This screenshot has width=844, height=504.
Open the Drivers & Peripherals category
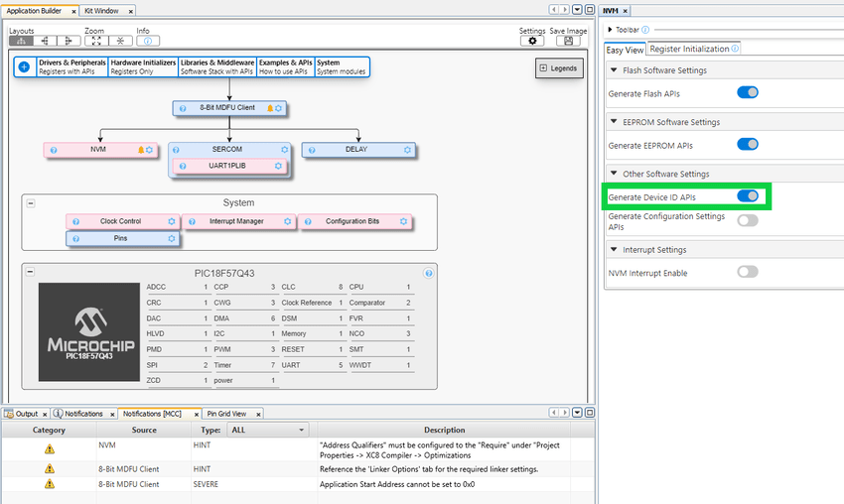(x=72, y=66)
